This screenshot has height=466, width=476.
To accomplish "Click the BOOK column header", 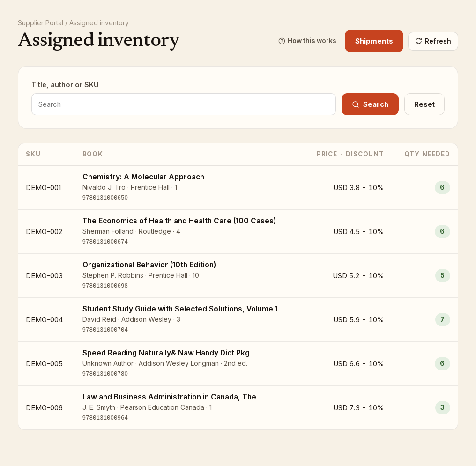I will 93,154.
